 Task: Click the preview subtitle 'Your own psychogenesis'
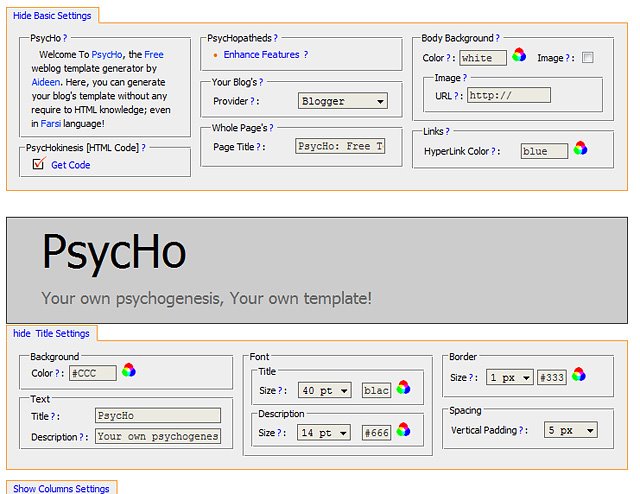[x=133, y=298]
